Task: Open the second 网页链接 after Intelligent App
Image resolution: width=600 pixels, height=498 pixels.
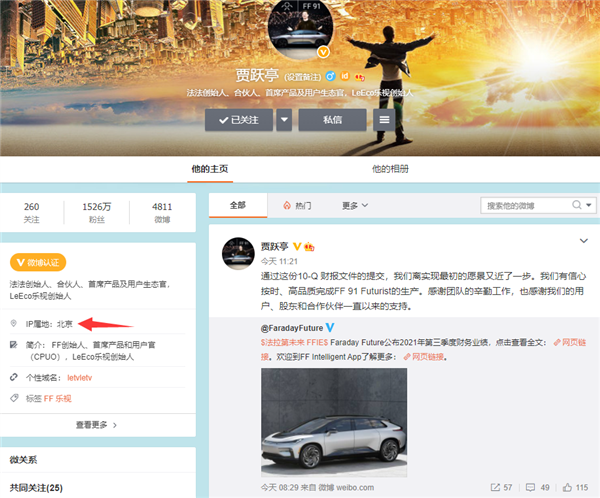Action: pyautogui.click(x=424, y=357)
